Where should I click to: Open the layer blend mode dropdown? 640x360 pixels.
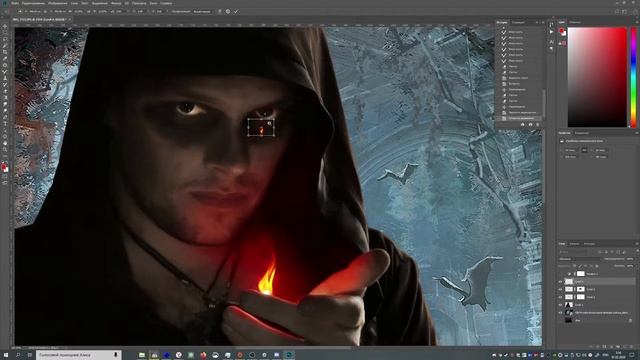pos(579,259)
